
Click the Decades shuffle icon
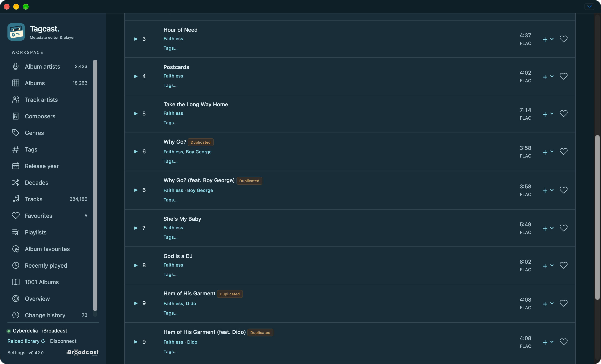click(x=16, y=182)
